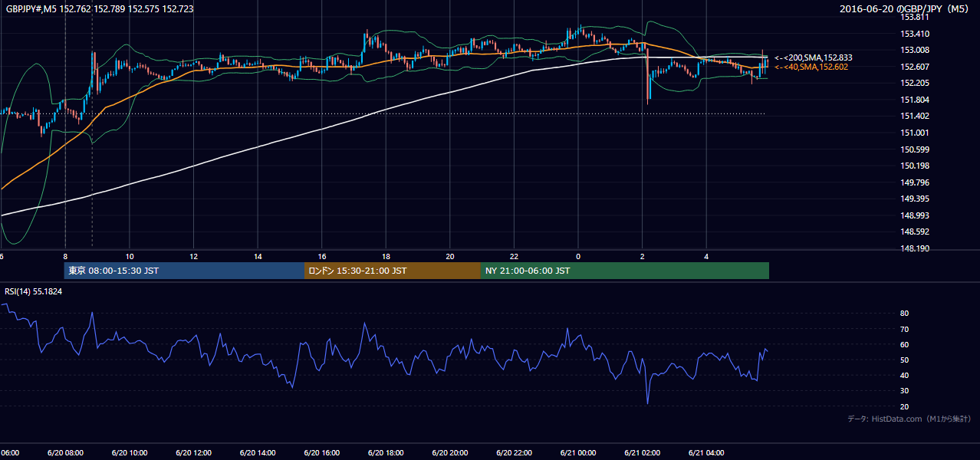Image resolution: width=980 pixels, height=460 pixels.
Task: Click RSI axis level 50
Action: tap(904, 360)
